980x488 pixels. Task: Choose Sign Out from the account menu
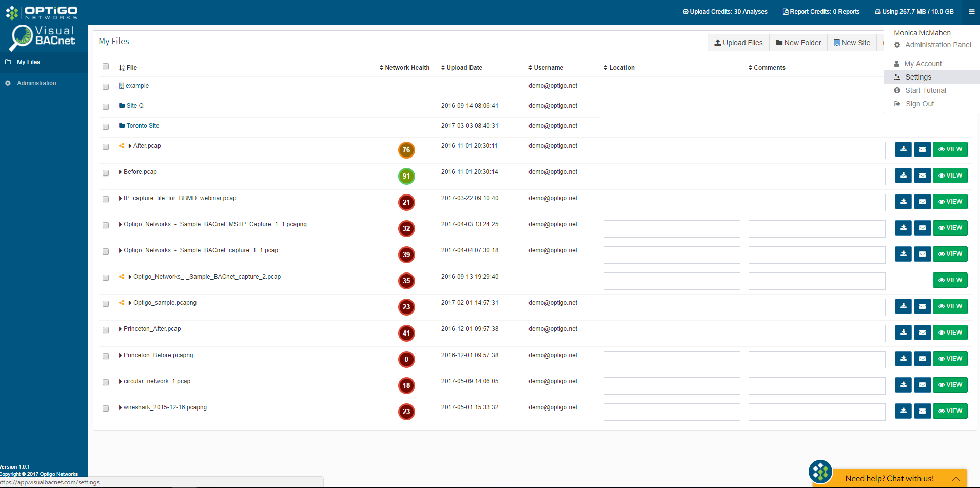[x=919, y=104]
